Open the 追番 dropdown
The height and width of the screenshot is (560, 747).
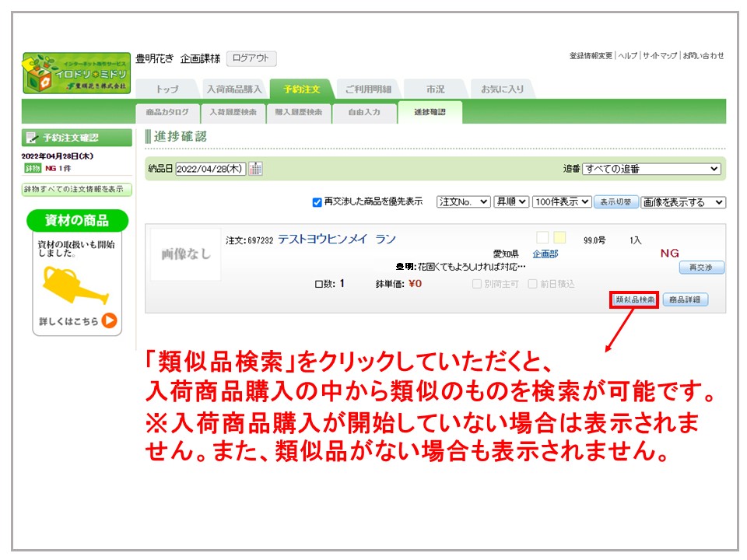[x=651, y=169]
